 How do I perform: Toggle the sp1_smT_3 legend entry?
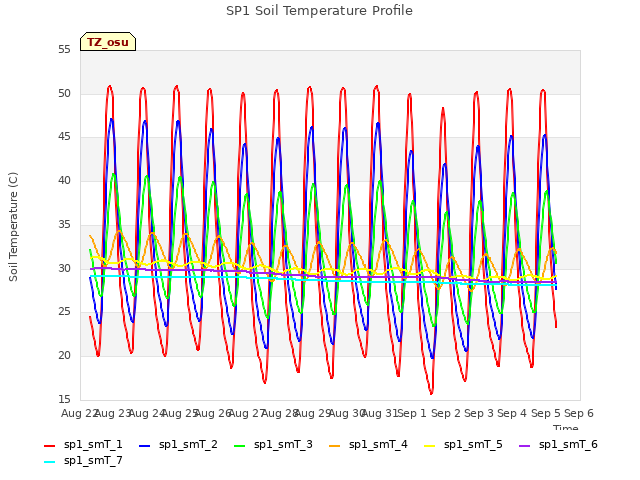pos(273,445)
